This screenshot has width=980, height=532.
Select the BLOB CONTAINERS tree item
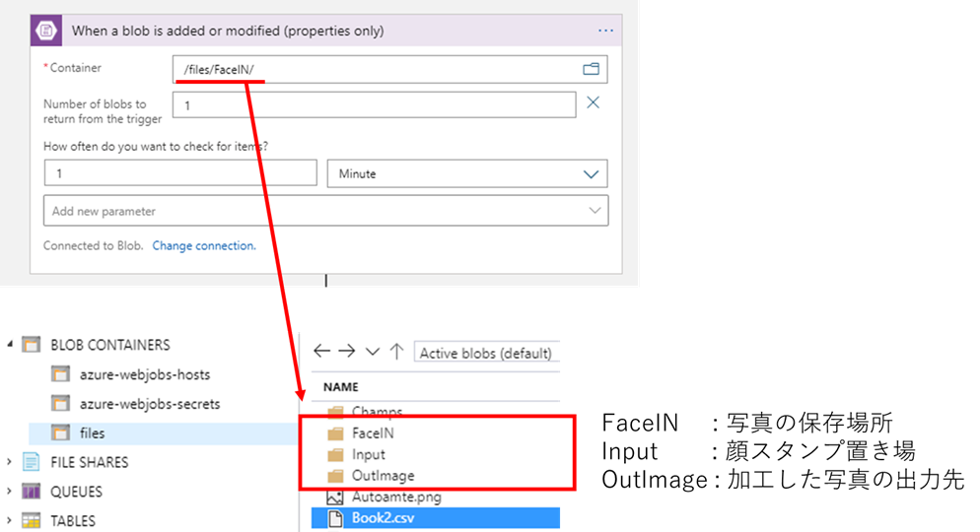(110, 345)
